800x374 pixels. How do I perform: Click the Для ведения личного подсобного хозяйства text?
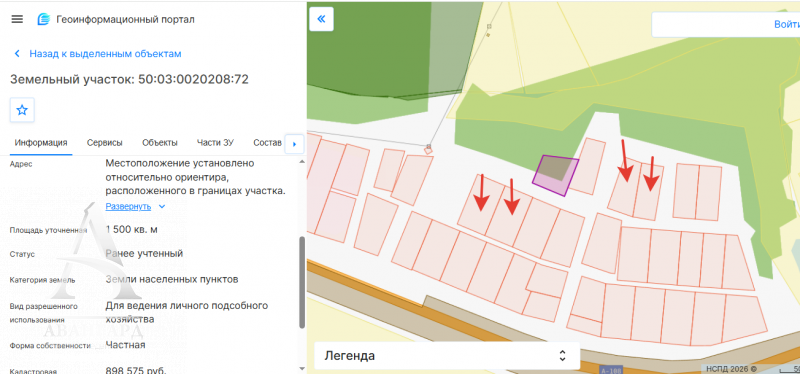click(x=187, y=312)
